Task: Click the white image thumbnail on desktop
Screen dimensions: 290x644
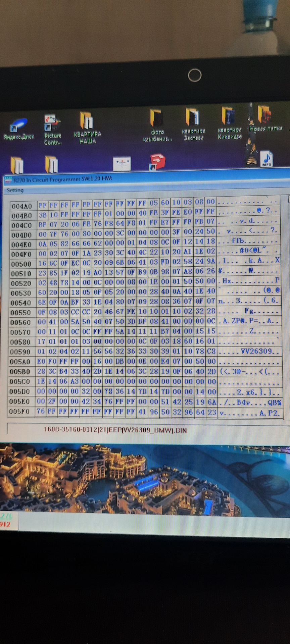Action: [122, 164]
